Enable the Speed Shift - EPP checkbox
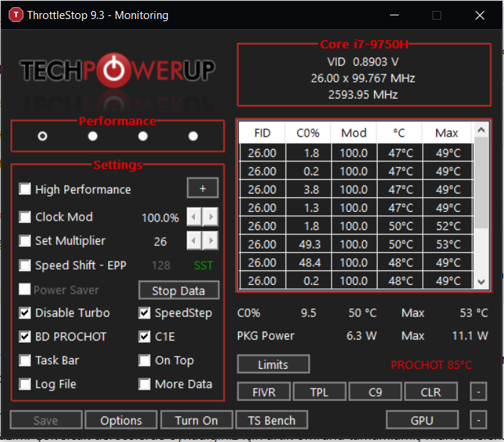Viewport: 504px width, 442px height. coord(25,265)
